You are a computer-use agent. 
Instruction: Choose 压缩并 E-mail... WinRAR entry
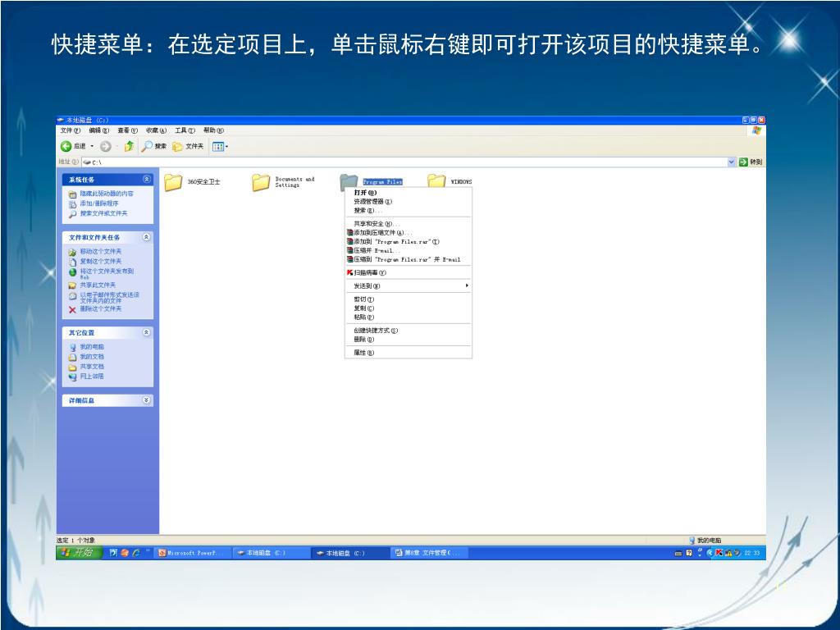(409, 251)
